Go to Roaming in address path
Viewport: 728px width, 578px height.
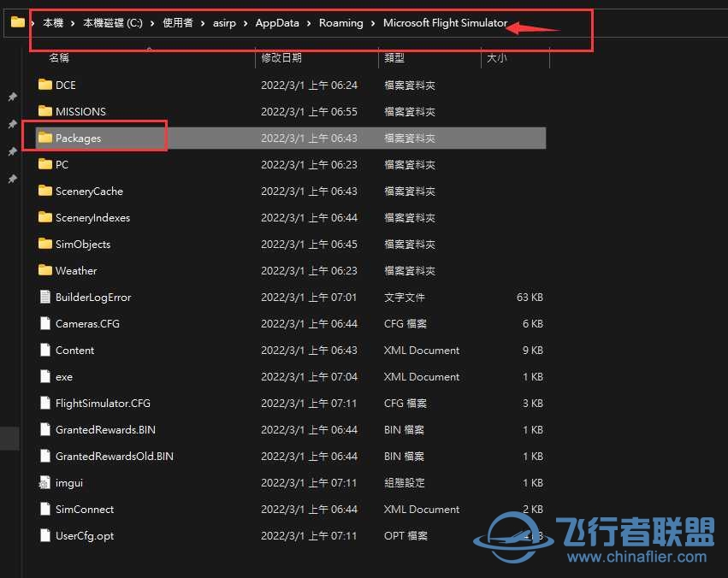pyautogui.click(x=340, y=23)
